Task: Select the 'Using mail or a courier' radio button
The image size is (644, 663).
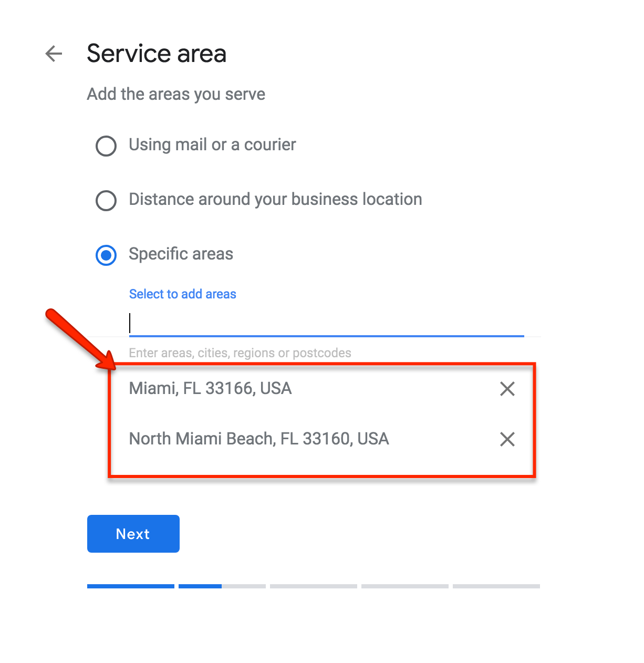Action: click(106, 146)
